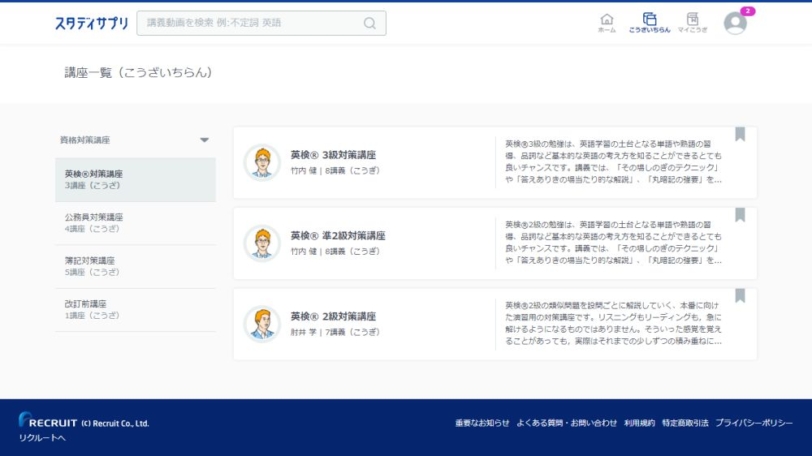Click the 講座一覧 page heading
This screenshot has width=812, height=456.
pyautogui.click(x=138, y=72)
